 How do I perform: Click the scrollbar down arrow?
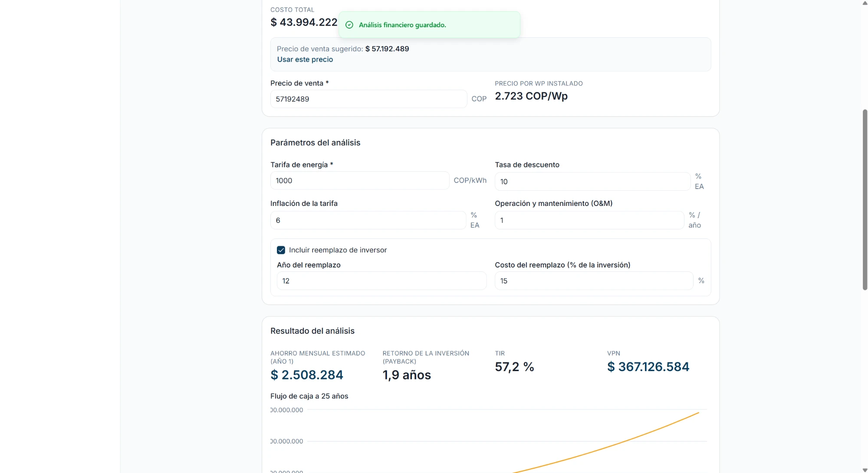(865, 470)
